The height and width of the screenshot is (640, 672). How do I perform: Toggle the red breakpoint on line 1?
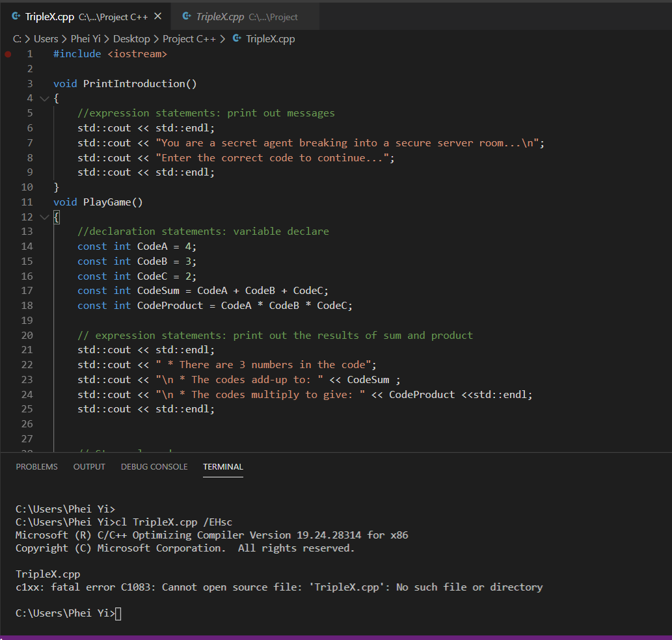click(8, 54)
